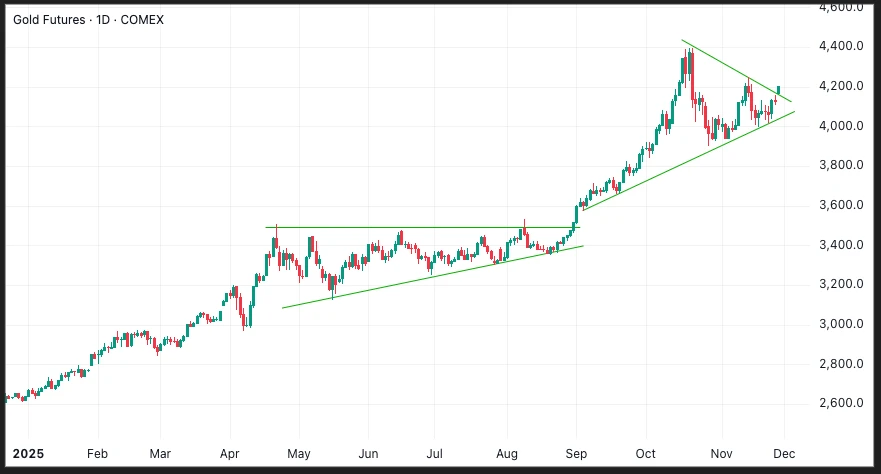Click the Oct label on the time axis
Screen dimensions: 881x474
click(x=645, y=452)
